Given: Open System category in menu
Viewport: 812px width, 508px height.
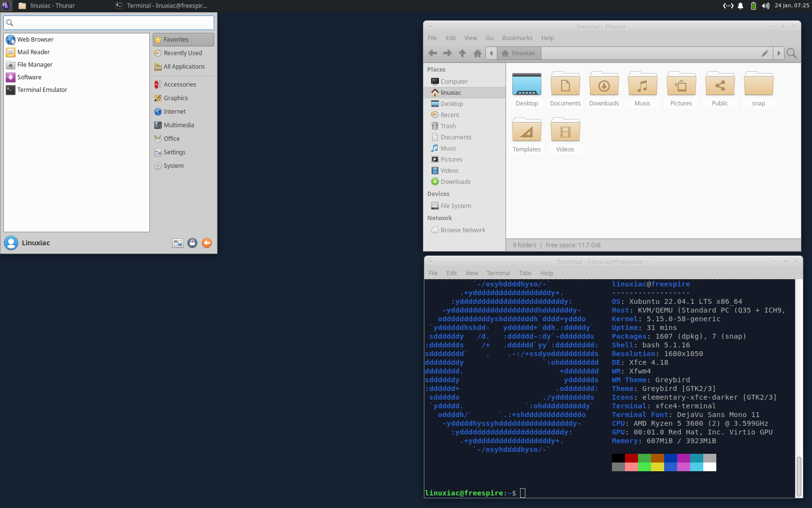Looking at the screenshot, I should (184, 166).
